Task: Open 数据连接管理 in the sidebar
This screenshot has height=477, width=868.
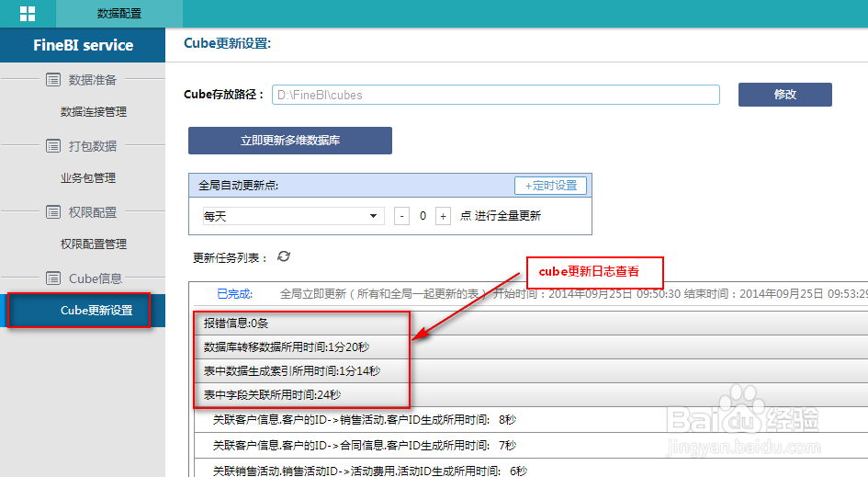Action: coord(94,112)
